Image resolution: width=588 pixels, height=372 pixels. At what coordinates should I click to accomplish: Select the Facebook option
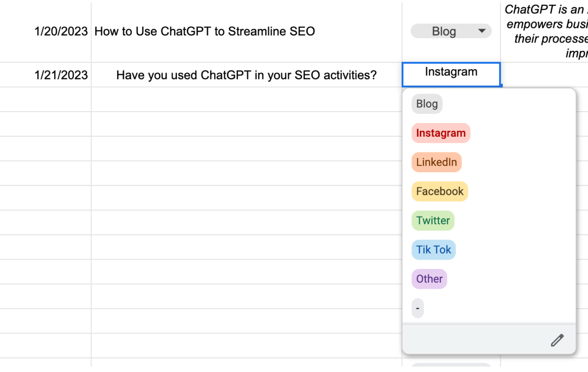(x=440, y=191)
